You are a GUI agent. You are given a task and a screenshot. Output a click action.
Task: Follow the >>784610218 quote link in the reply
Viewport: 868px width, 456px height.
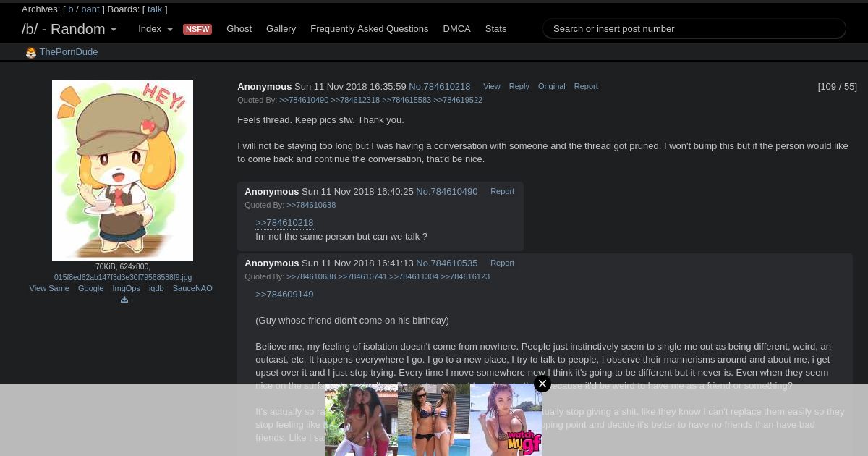[284, 223]
